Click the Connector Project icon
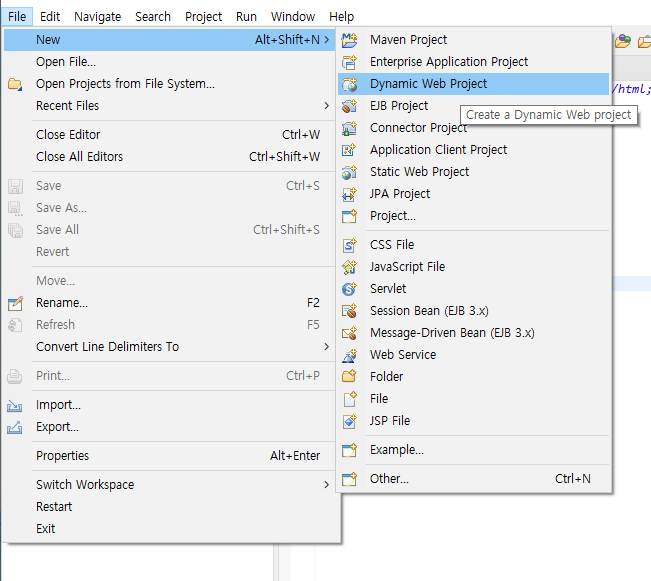The height and width of the screenshot is (581, 651). click(349, 128)
